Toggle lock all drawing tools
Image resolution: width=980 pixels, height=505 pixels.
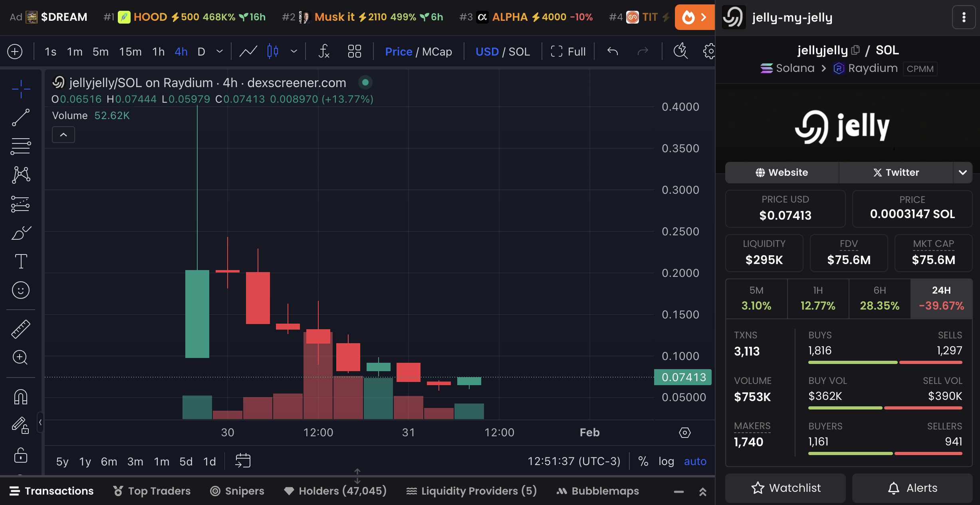21,455
